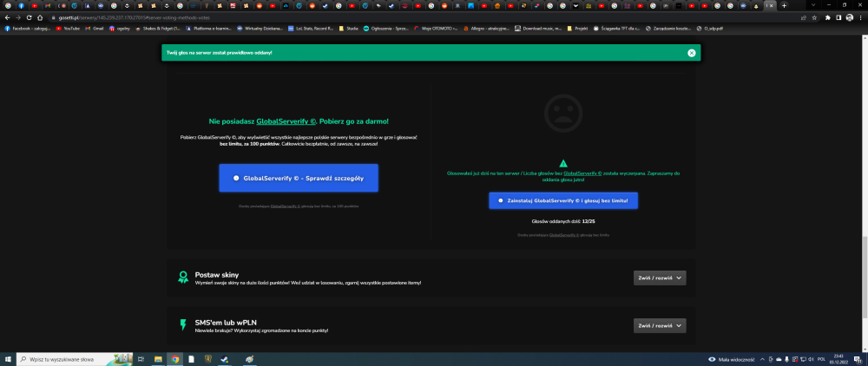Click the Windows taskbar search box
Viewport: 868px width, 366px height.
75,359
